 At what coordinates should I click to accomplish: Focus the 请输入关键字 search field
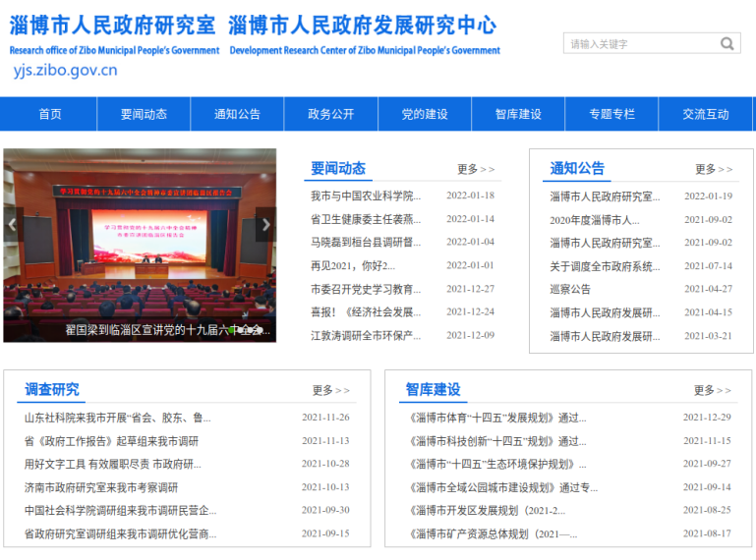coord(639,43)
